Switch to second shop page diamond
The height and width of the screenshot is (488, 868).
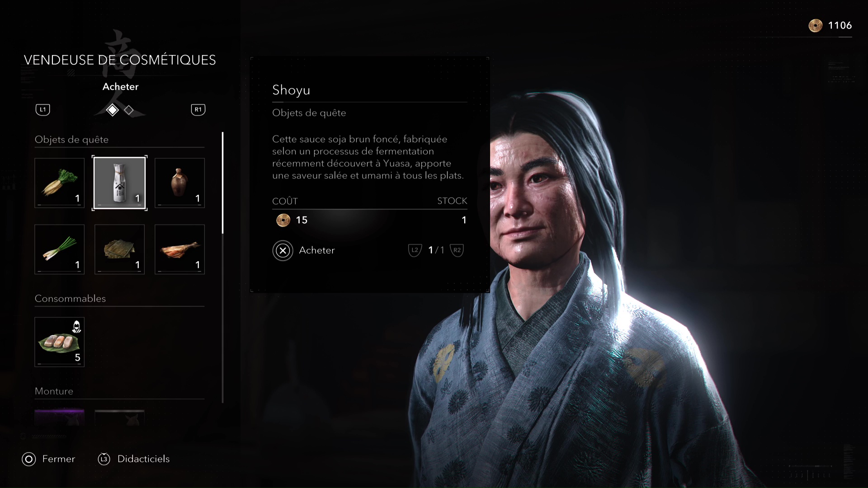(x=129, y=110)
